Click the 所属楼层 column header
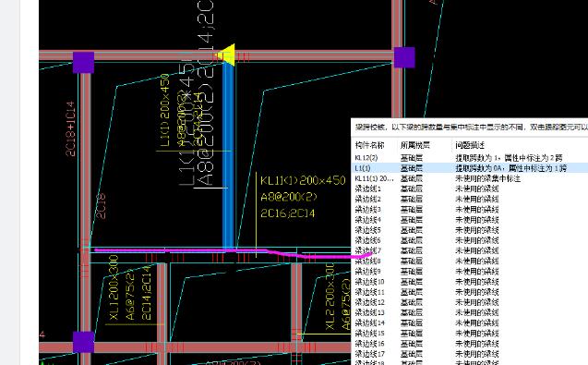Screen dimensions: 588x365 [414, 145]
